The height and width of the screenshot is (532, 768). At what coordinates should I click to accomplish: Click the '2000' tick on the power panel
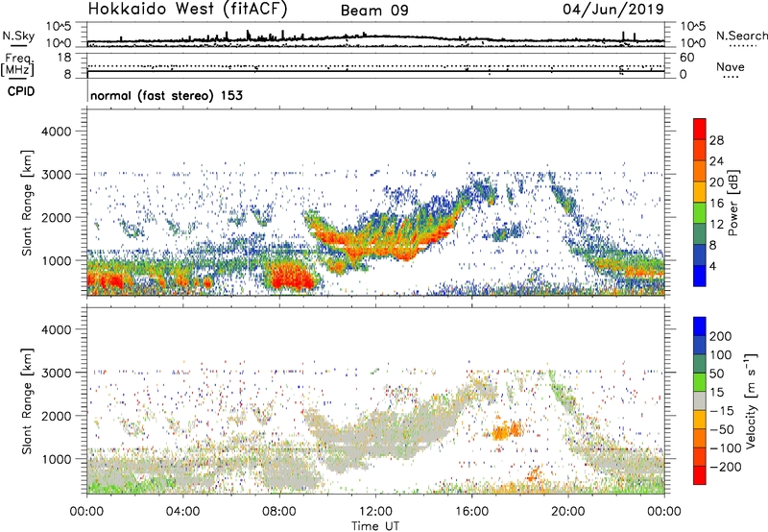[57, 217]
